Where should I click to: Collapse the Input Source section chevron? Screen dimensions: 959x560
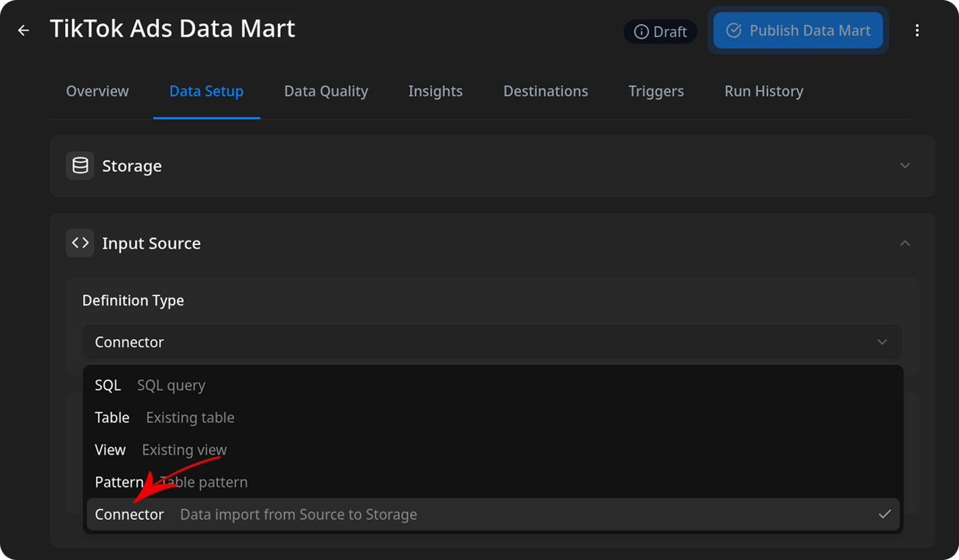905,243
